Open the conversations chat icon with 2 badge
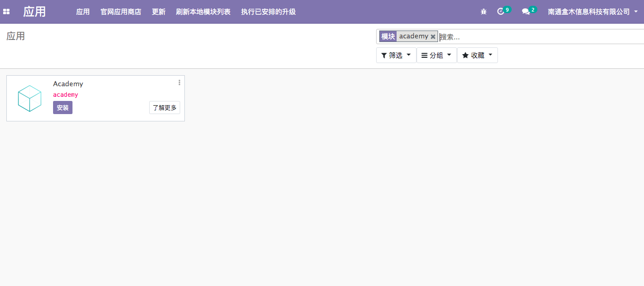 pyautogui.click(x=528, y=11)
